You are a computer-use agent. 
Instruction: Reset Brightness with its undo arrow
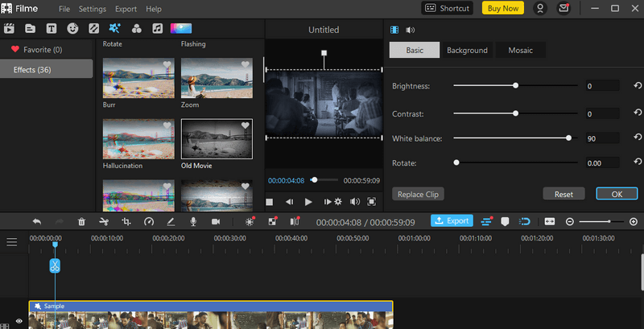(x=638, y=85)
